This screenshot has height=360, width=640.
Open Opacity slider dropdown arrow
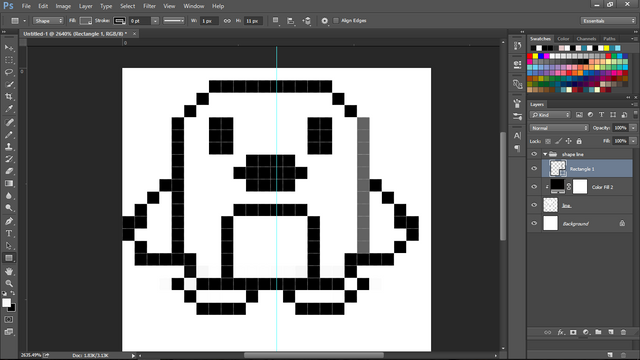pos(633,128)
